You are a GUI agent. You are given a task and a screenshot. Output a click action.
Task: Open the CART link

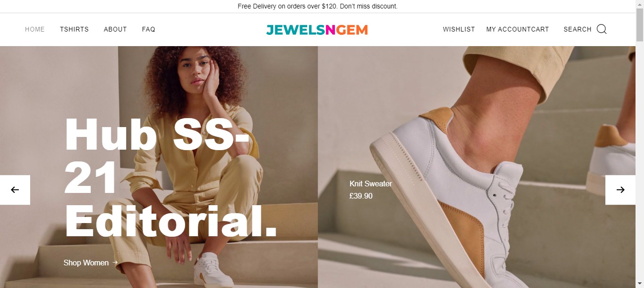(540, 29)
